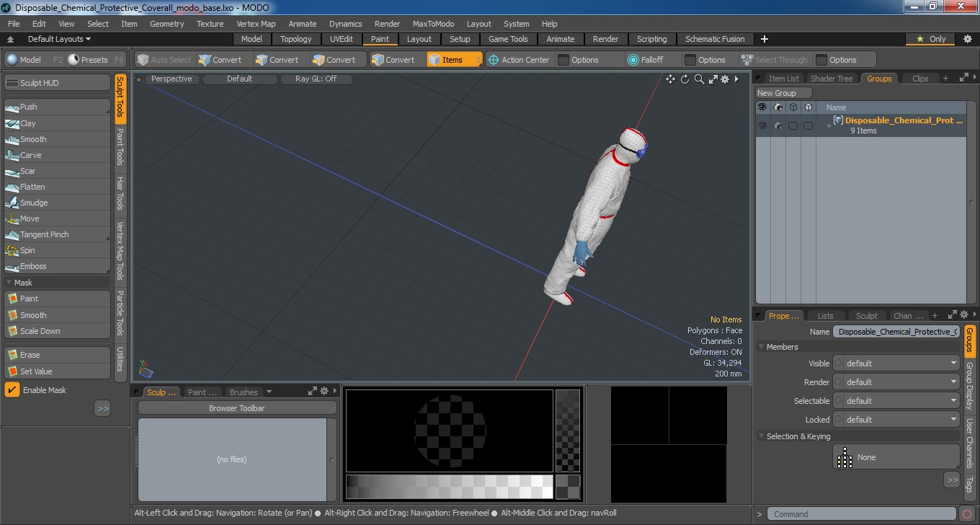Screen dimensions: 980x525
Task: Open the Texture menu
Action: [210, 24]
